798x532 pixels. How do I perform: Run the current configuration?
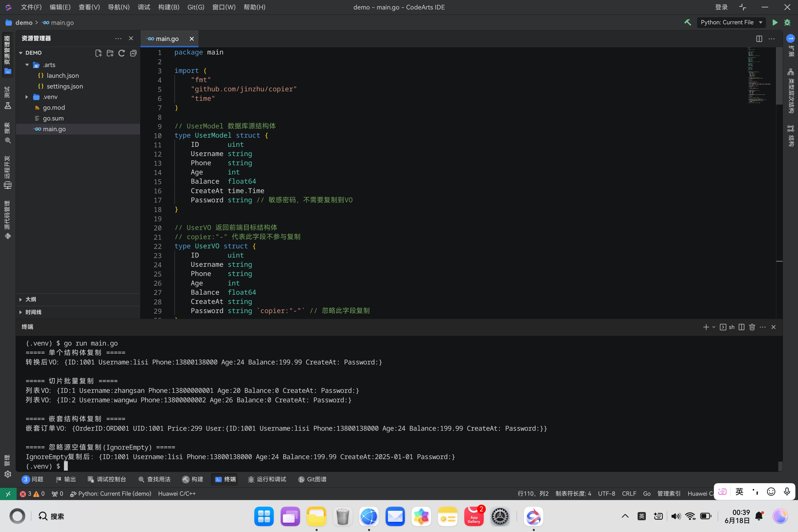[775, 23]
